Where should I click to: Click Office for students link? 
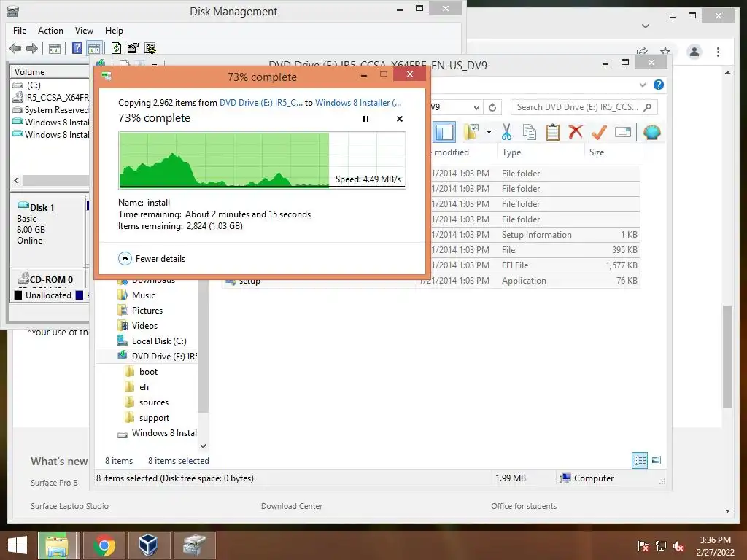click(x=524, y=506)
